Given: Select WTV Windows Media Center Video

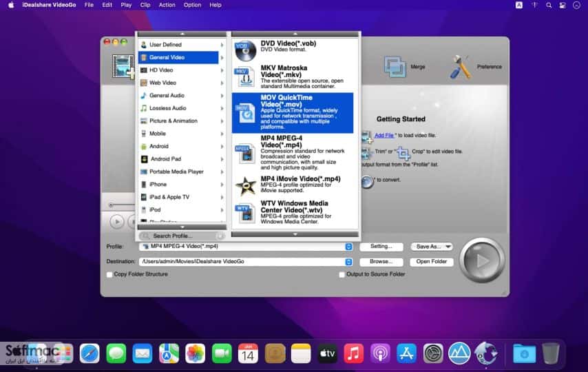Looking at the screenshot, I should (293, 212).
